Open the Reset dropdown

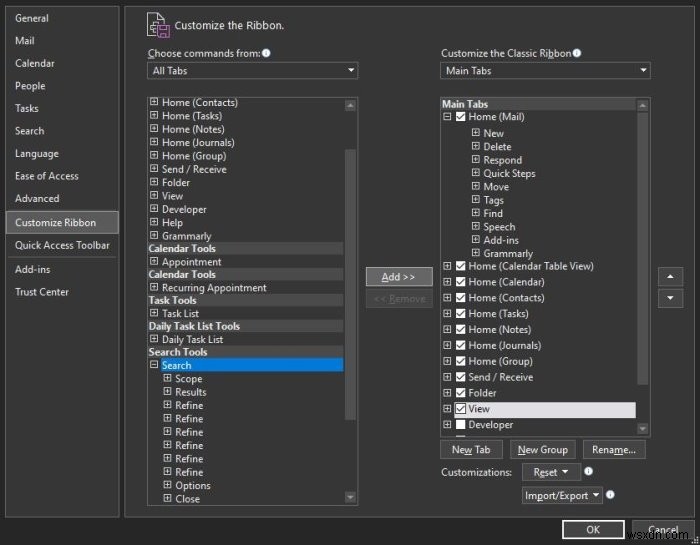551,472
